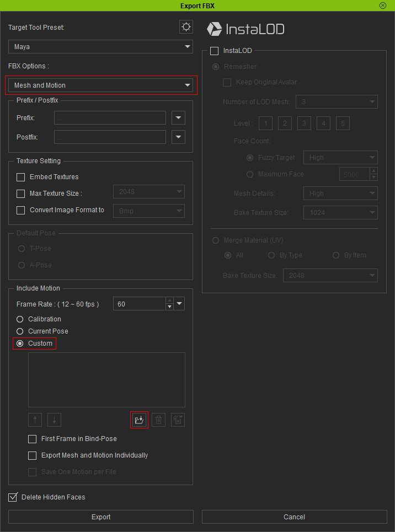Uncheck Delete Hidden Faces
Image resolution: width=395 pixels, height=532 pixels.
(13, 497)
